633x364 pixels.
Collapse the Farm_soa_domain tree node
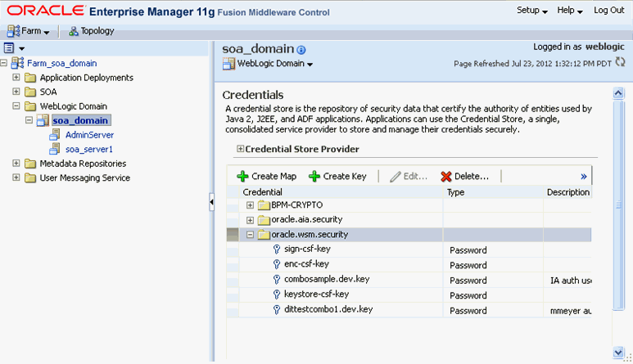click(x=3, y=63)
